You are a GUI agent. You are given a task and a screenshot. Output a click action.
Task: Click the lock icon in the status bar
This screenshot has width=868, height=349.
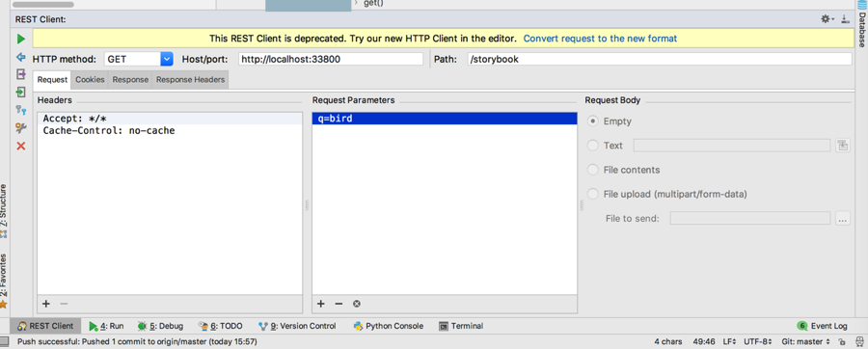coord(841,342)
